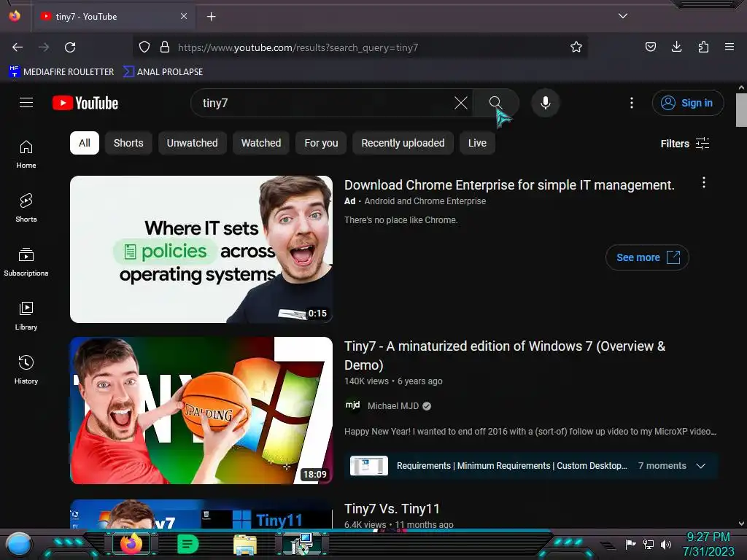747x560 pixels.
Task: Click Android and Chrome Enterprise advertiser link
Action: tap(425, 201)
